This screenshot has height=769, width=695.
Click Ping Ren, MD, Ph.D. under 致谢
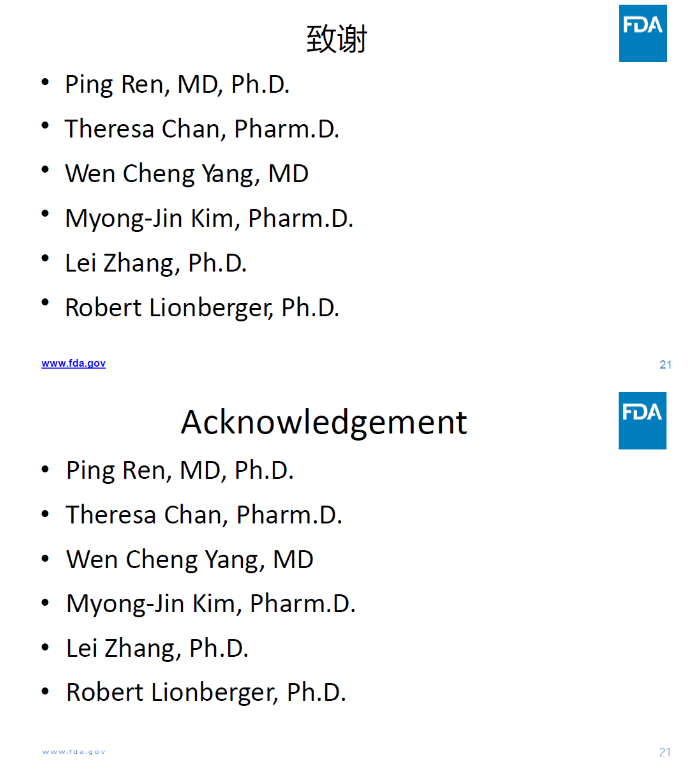pyautogui.click(x=177, y=85)
